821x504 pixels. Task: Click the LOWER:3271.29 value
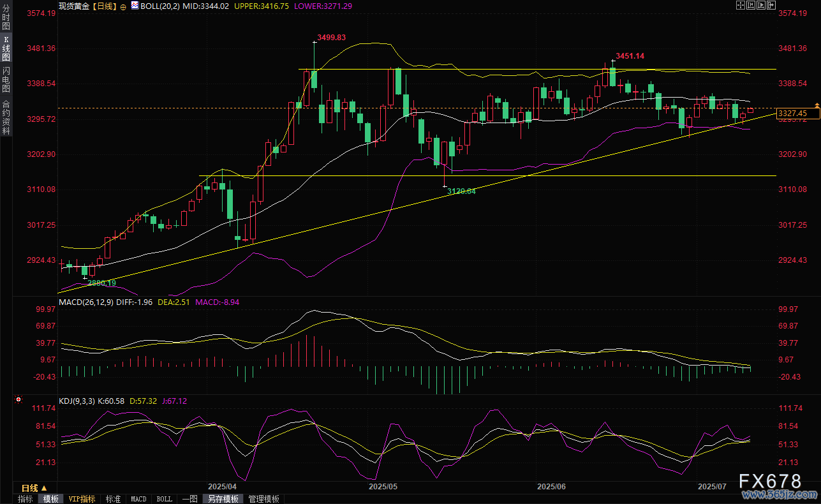(322, 6)
